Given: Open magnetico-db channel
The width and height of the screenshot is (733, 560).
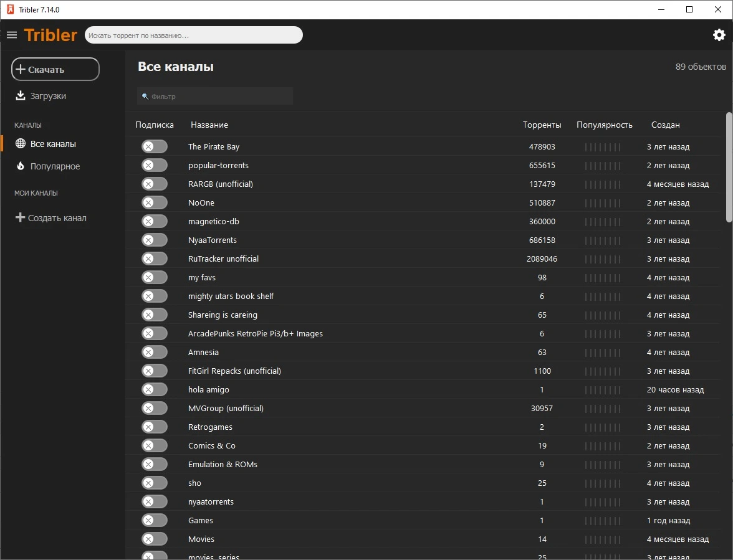Looking at the screenshot, I should pyautogui.click(x=214, y=221).
